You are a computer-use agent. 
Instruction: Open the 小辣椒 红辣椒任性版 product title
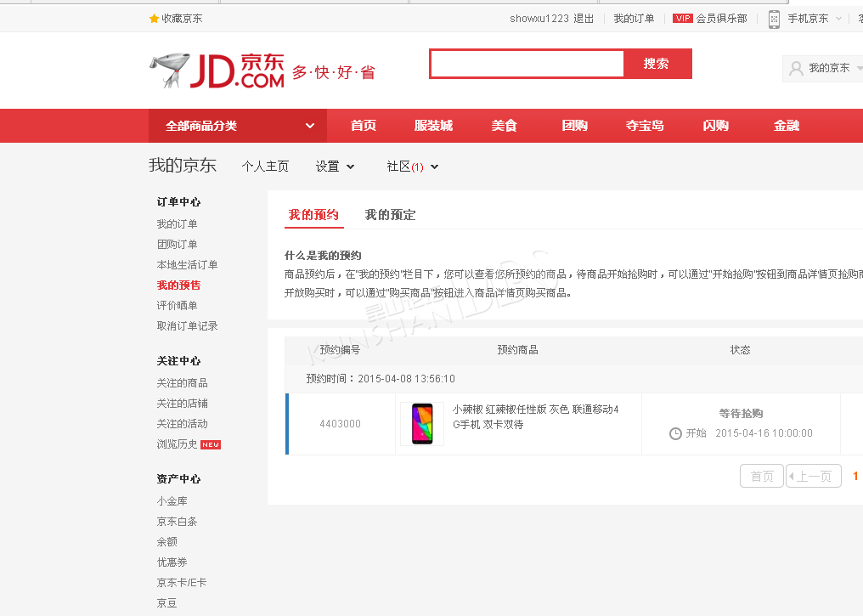pos(535,416)
